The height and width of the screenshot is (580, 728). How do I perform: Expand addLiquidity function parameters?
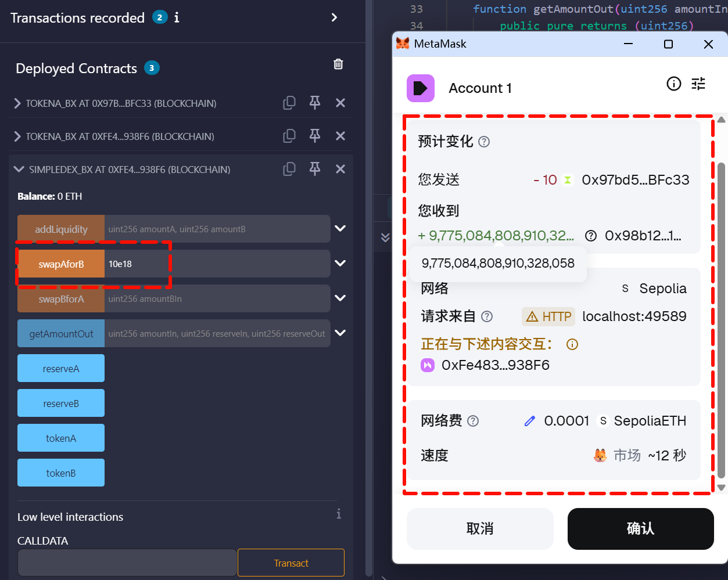[x=340, y=229]
